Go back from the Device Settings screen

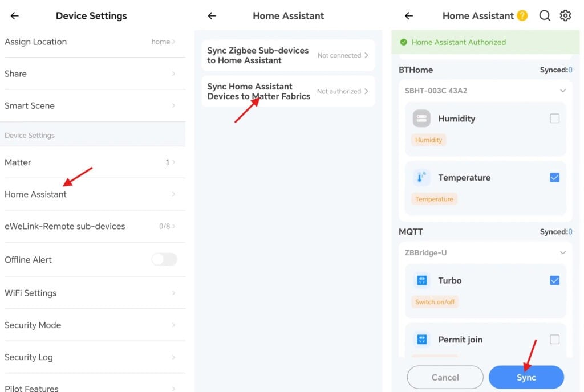(14, 16)
